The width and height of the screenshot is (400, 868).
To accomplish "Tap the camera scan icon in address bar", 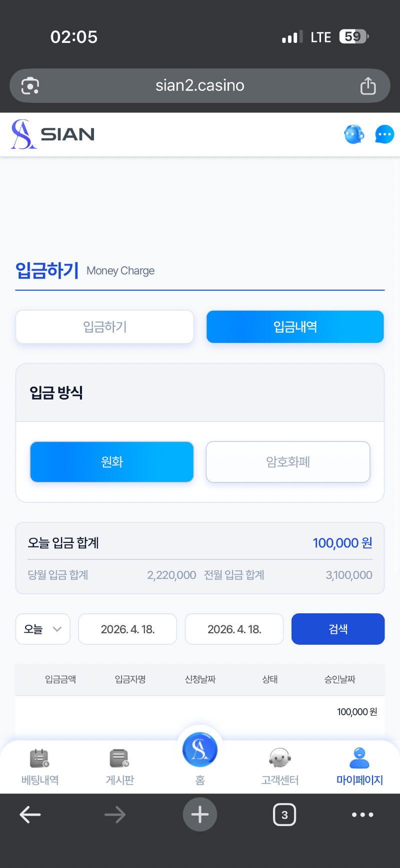I will tap(30, 86).
